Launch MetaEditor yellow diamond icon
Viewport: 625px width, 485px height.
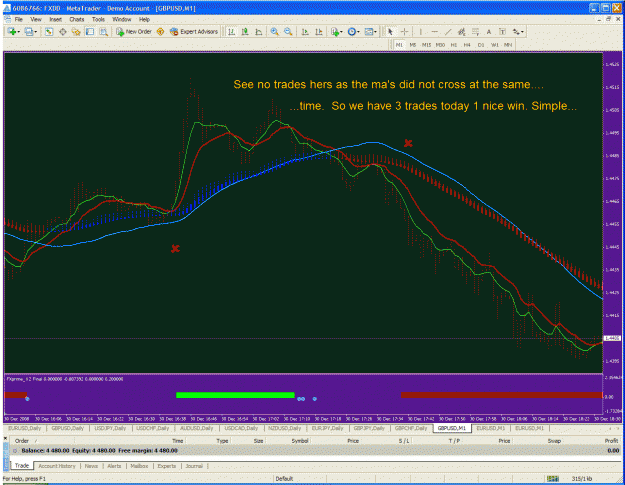point(160,32)
